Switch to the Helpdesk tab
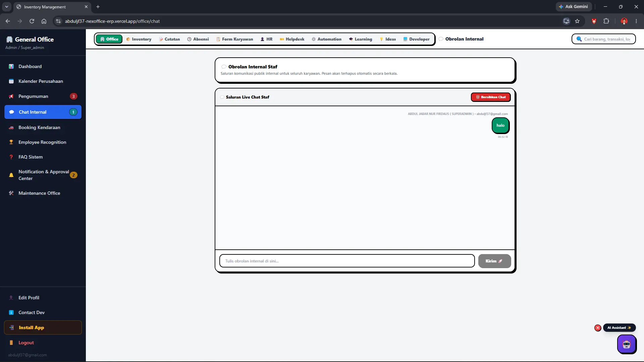This screenshot has height=362, width=644. pos(292,39)
